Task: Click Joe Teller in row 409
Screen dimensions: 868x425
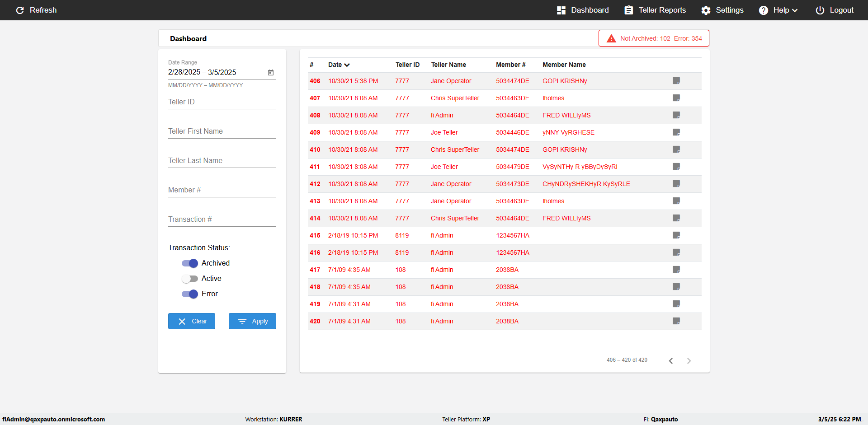Action: coord(444,132)
